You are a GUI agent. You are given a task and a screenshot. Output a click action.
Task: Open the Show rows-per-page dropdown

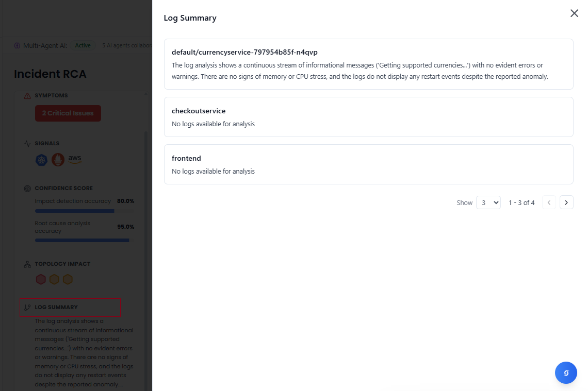coord(488,202)
